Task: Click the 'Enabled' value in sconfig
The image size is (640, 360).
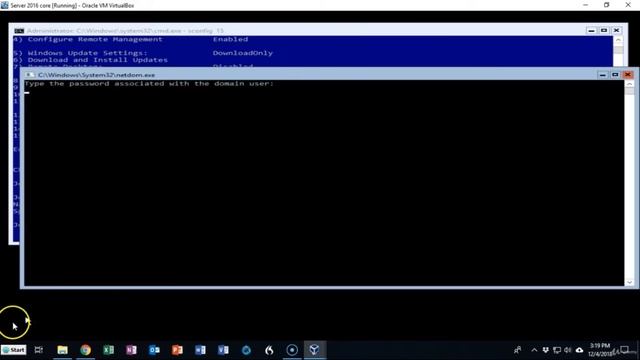Action: coord(230,40)
